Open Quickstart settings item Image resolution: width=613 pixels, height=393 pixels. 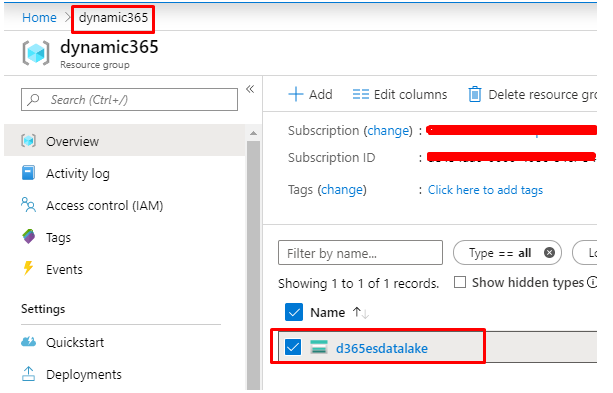pos(75,343)
